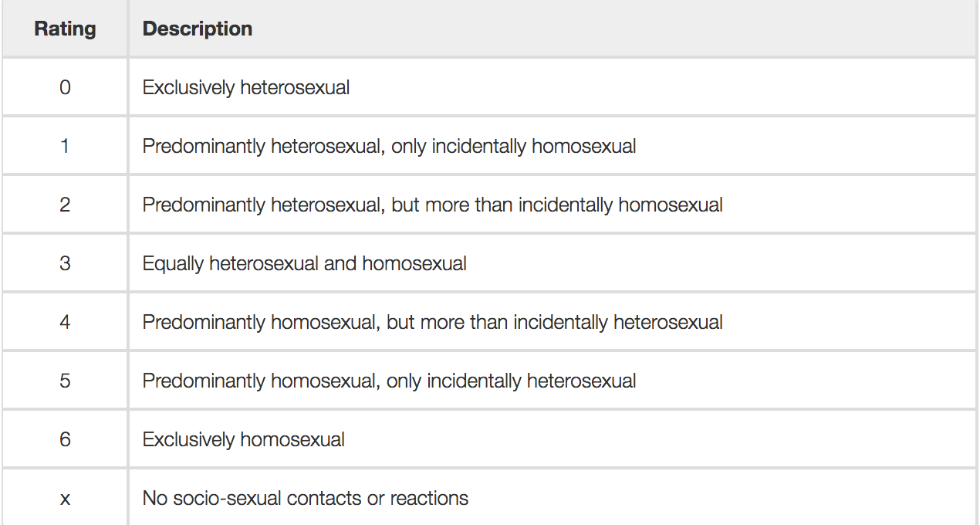
Task: Select the rating 4 cell
Action: [65, 322]
